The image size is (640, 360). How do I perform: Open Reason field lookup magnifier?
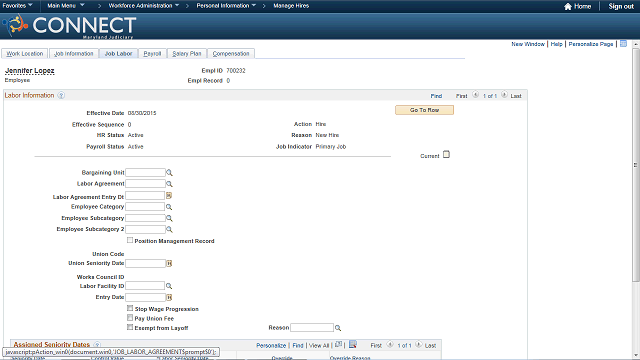[x=338, y=328]
